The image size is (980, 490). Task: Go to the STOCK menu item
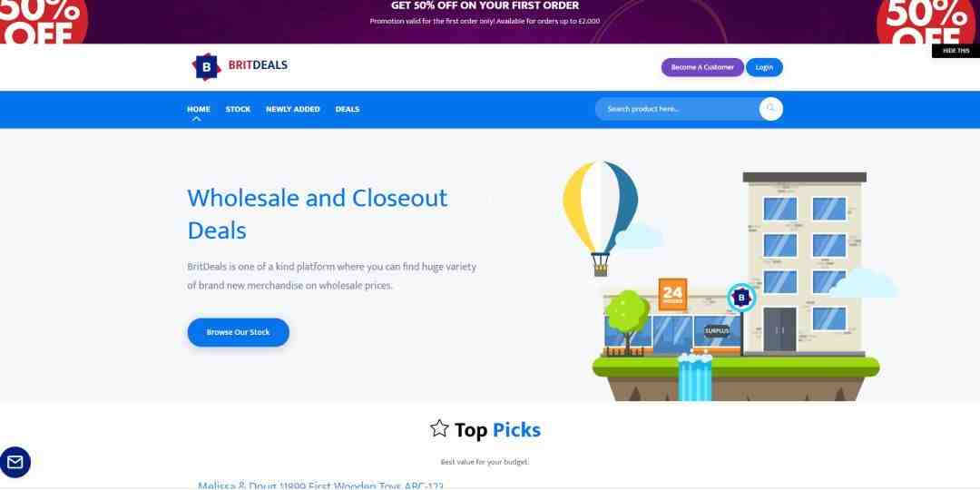(x=238, y=110)
